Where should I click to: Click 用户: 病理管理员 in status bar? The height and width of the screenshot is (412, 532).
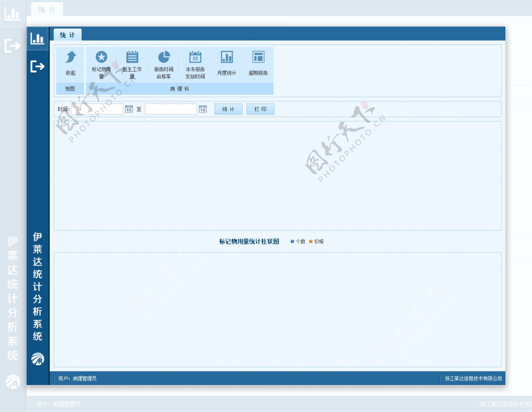77,378
